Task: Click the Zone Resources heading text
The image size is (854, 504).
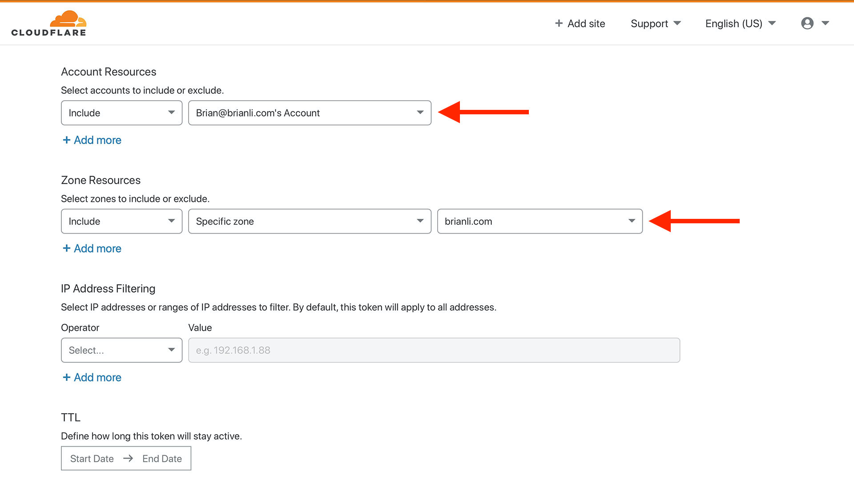Action: click(x=101, y=180)
